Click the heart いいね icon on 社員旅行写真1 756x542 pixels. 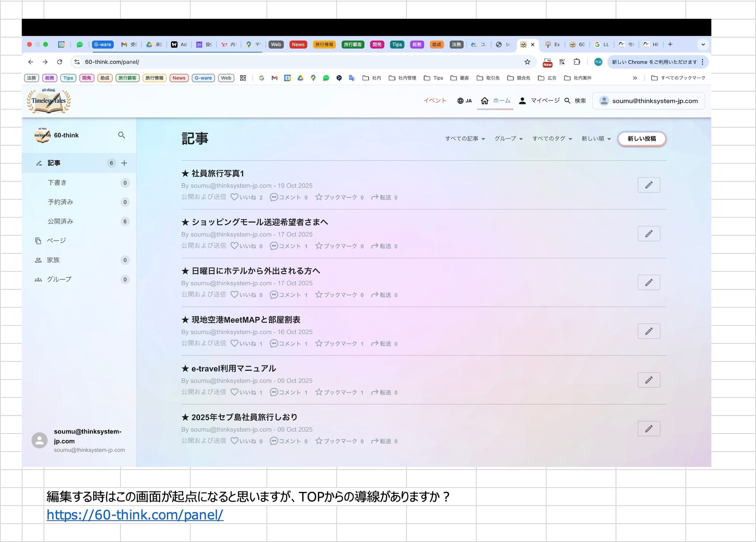point(234,197)
